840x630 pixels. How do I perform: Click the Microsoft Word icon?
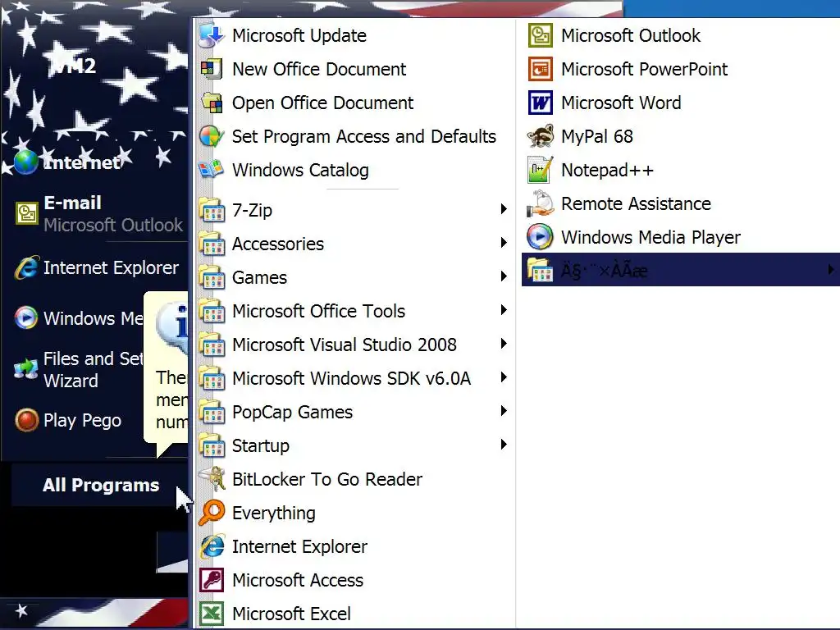pos(540,103)
